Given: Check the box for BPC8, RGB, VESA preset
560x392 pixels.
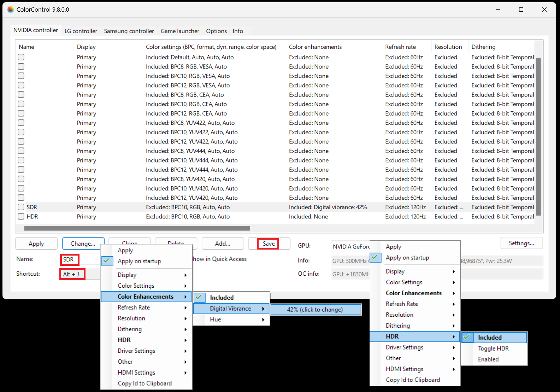Looking at the screenshot, I should coord(21,66).
